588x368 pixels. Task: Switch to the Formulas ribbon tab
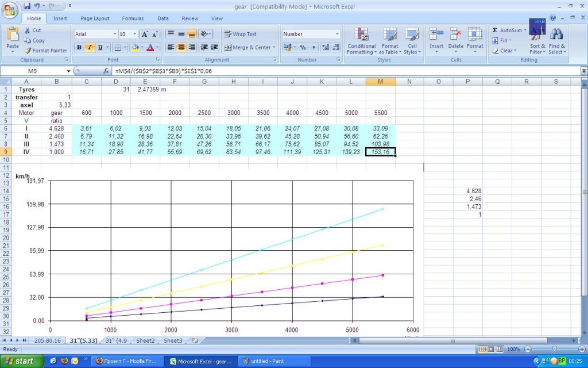[x=133, y=18]
